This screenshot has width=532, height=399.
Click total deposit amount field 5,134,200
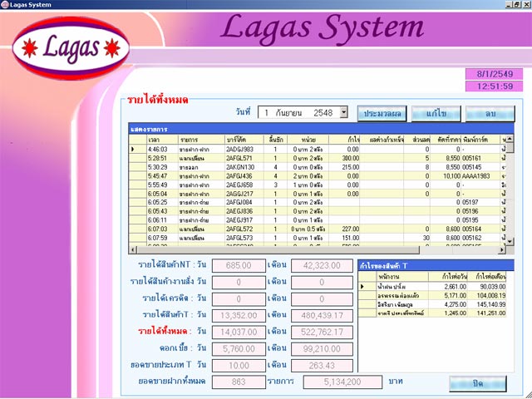pyautogui.click(x=342, y=382)
